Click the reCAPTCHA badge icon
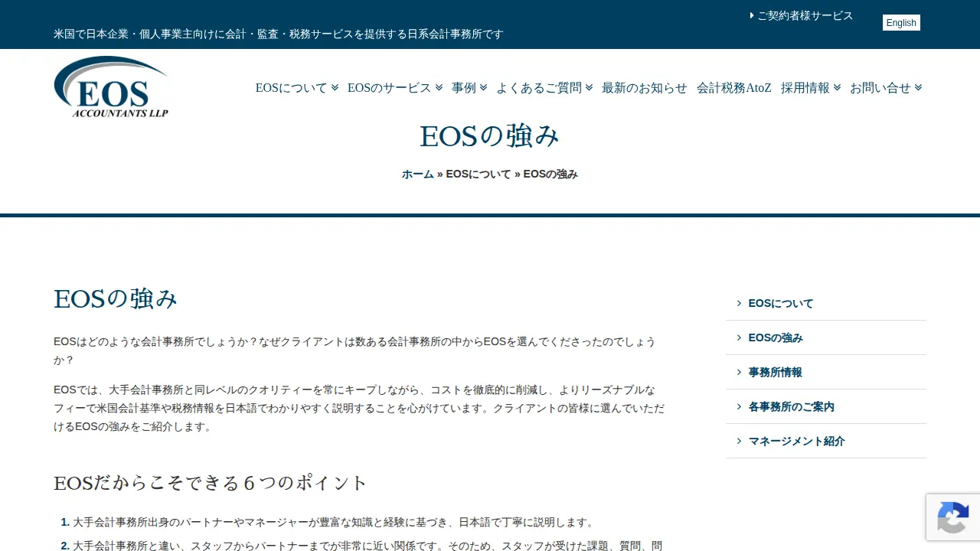Viewport: 980px width, 551px height. [x=952, y=517]
